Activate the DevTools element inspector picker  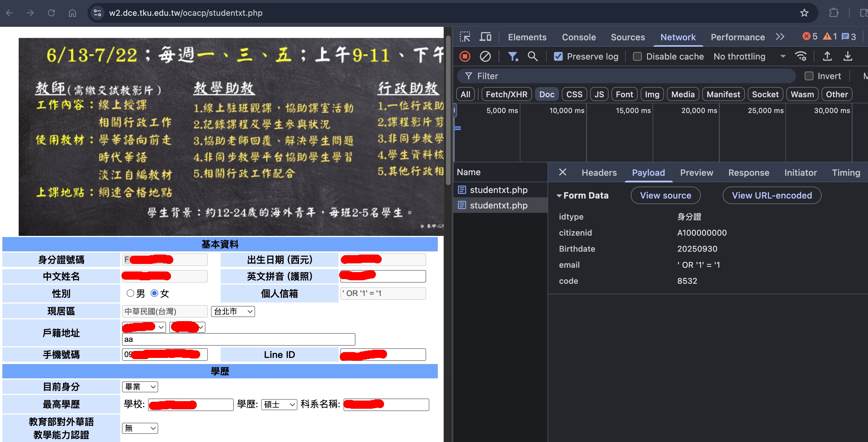[x=465, y=37]
